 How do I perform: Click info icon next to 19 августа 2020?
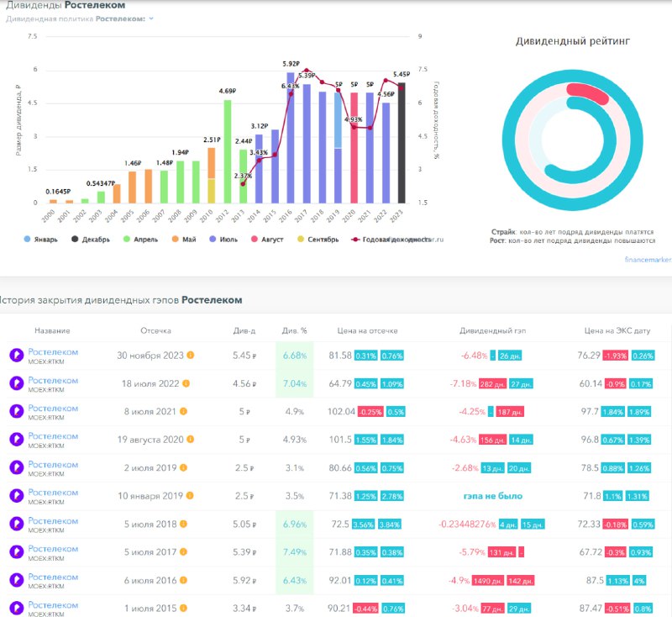pos(191,439)
